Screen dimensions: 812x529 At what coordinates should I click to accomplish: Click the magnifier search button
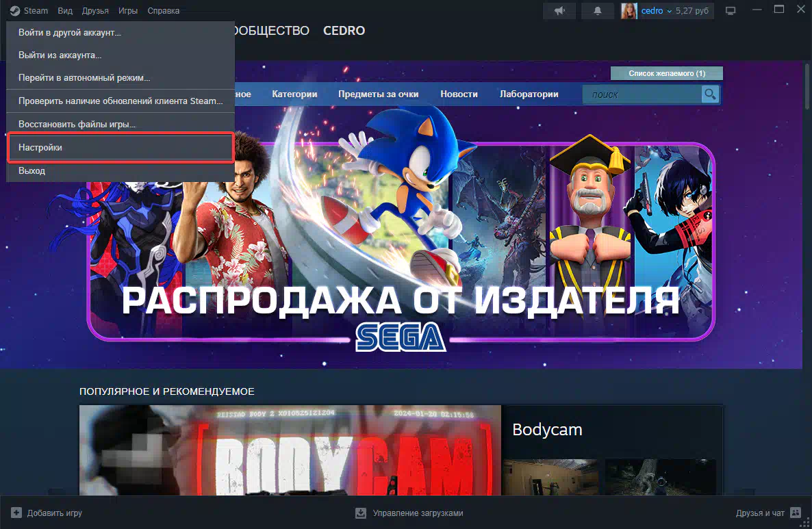pos(710,94)
